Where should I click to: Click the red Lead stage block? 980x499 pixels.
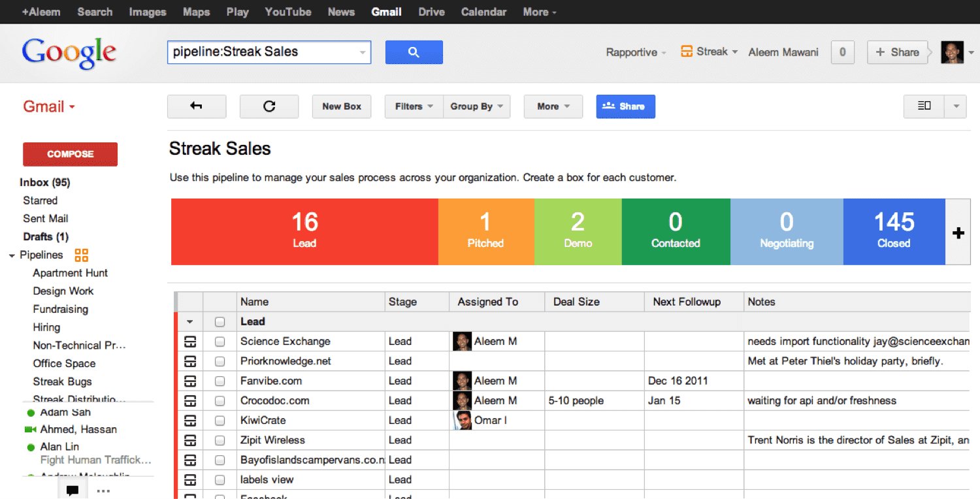coord(304,232)
